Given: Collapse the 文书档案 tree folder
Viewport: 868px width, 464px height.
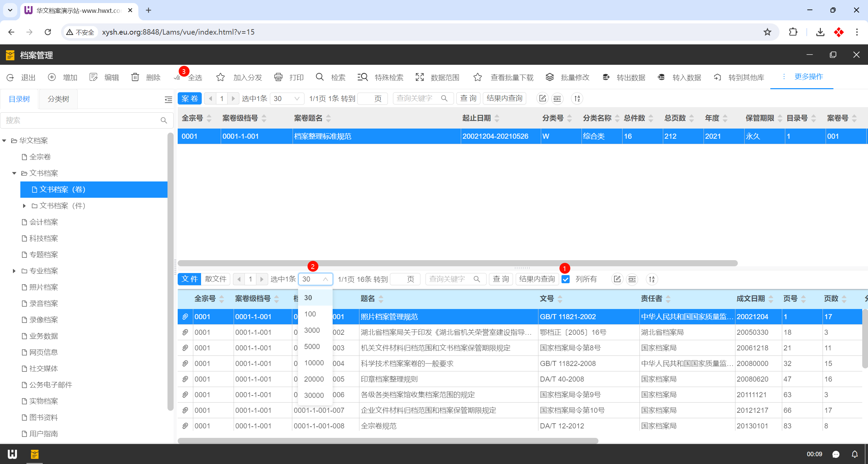Looking at the screenshot, I should [x=14, y=173].
